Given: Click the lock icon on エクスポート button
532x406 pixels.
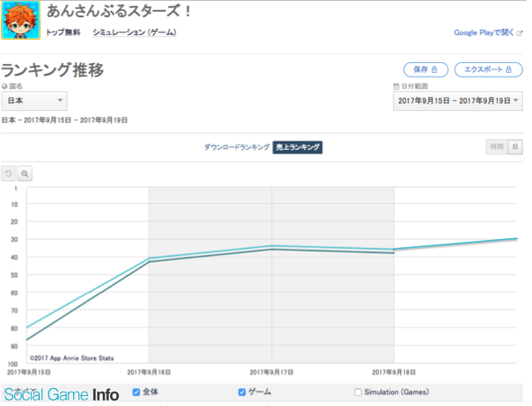Looking at the screenshot, I should [x=509, y=69].
